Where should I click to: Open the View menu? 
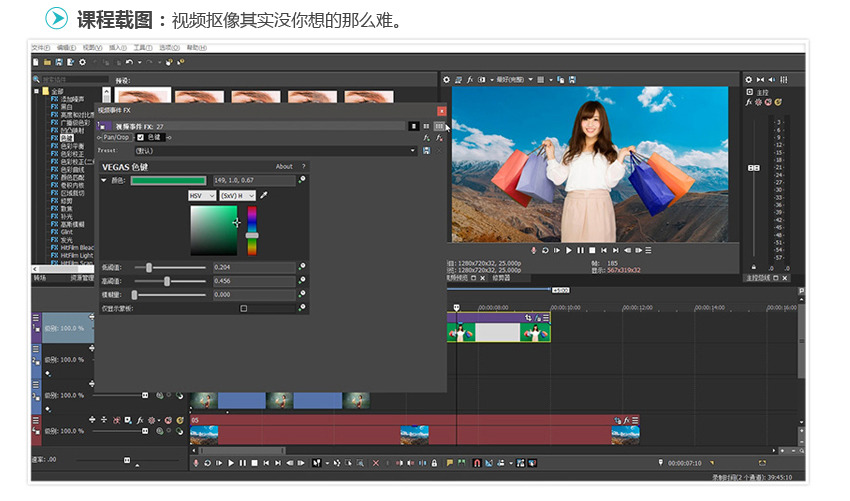point(92,48)
